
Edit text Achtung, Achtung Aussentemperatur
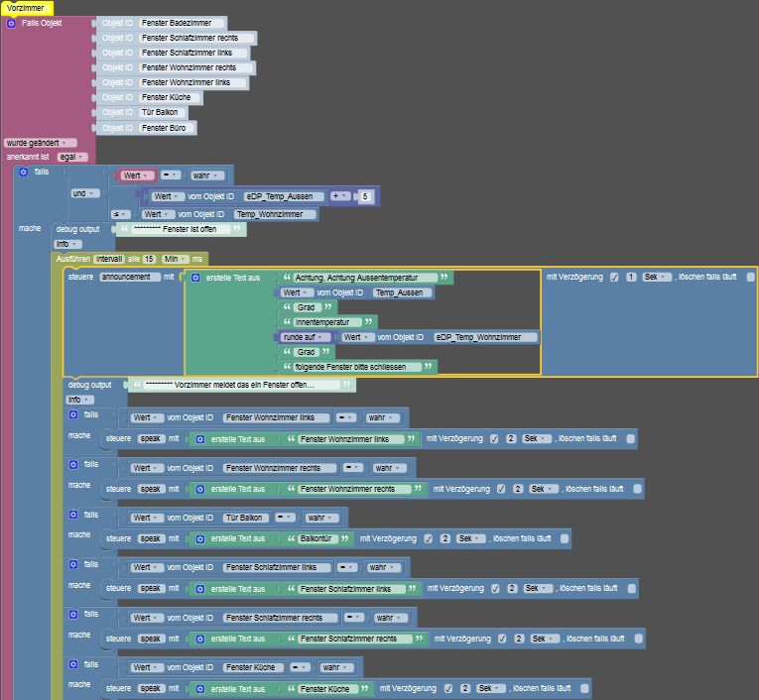click(x=365, y=278)
